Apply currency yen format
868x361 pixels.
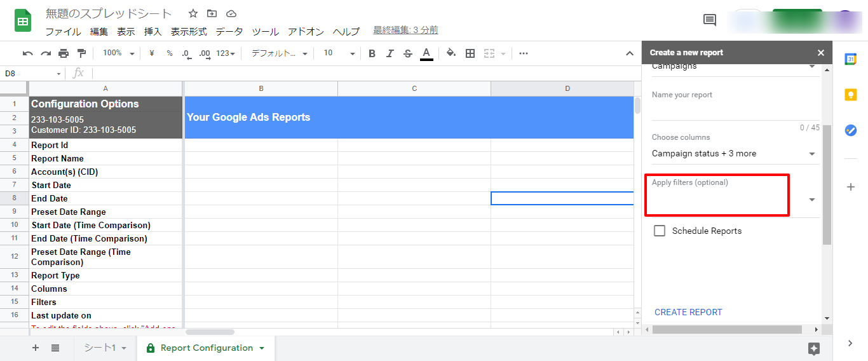[151, 53]
